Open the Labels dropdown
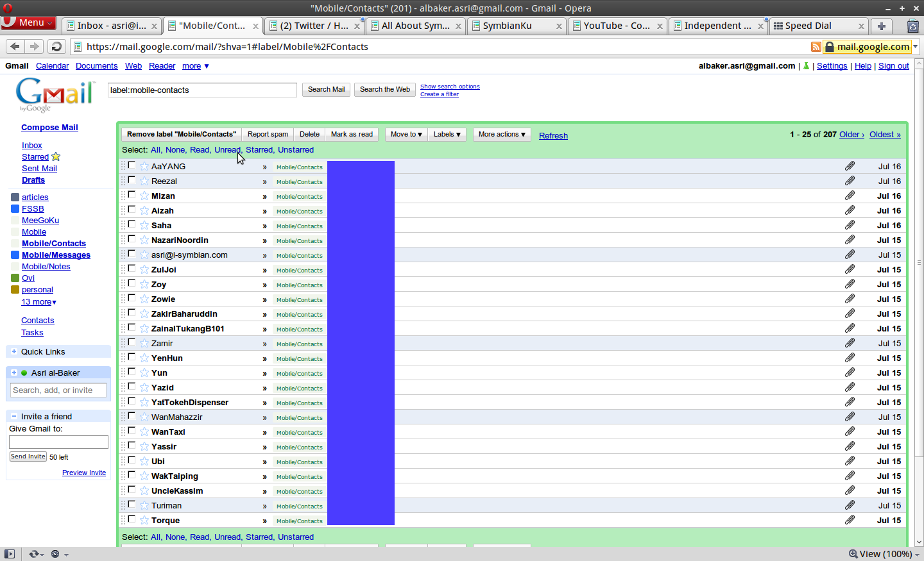924x561 pixels. pyautogui.click(x=447, y=134)
